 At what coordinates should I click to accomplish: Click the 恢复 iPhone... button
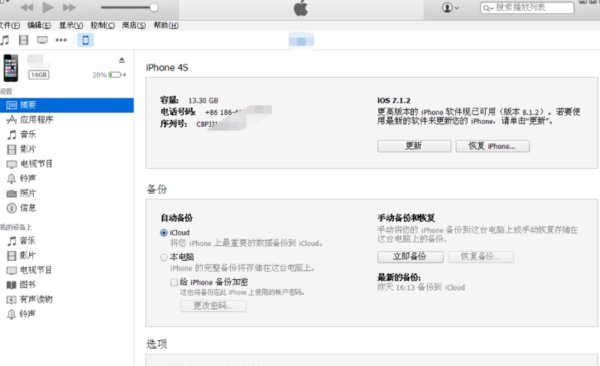coord(492,146)
